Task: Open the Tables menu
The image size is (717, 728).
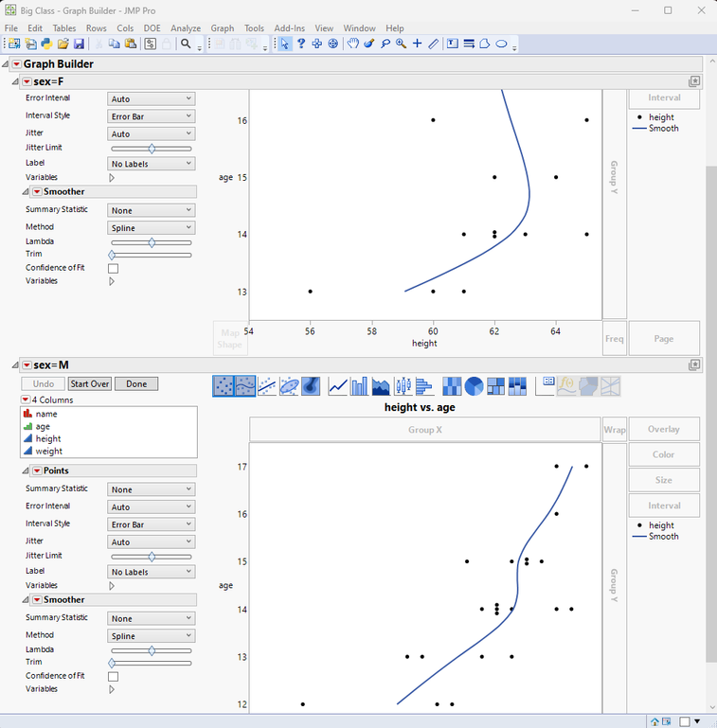Action: coord(64,28)
